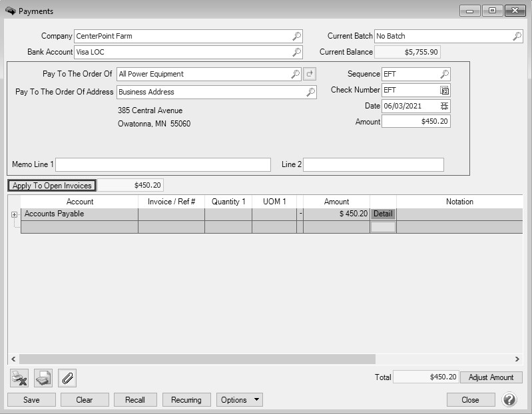Open the address type lookup for Business Address
This screenshot has width=532, height=414.
pos(310,92)
